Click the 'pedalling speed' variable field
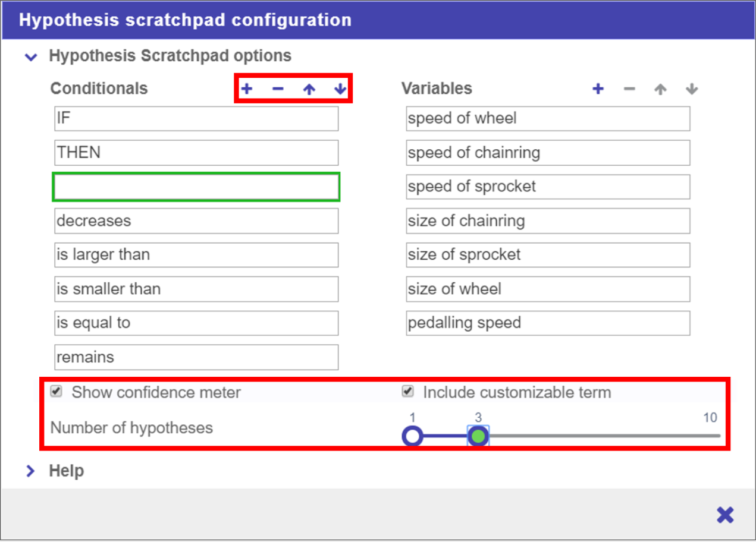This screenshot has height=542, width=756. (548, 323)
